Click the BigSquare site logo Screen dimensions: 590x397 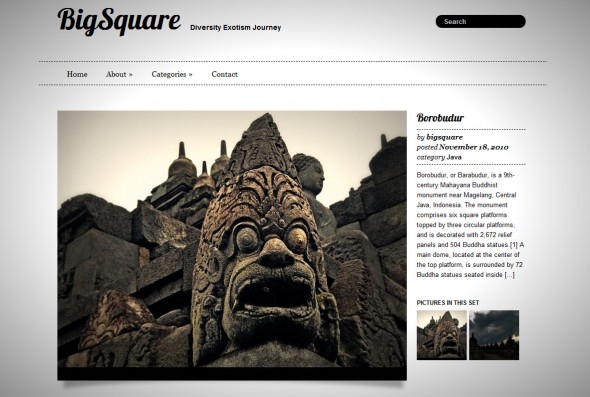tap(119, 21)
